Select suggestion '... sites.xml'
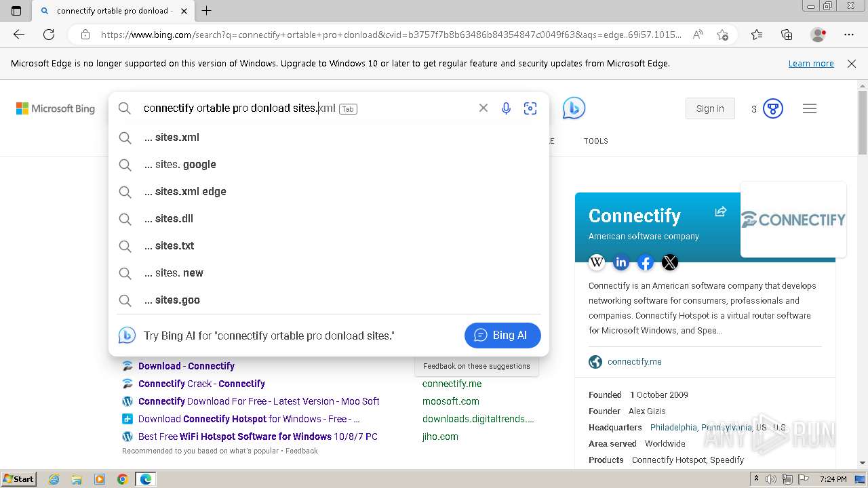This screenshot has height=488, width=868. click(x=329, y=137)
